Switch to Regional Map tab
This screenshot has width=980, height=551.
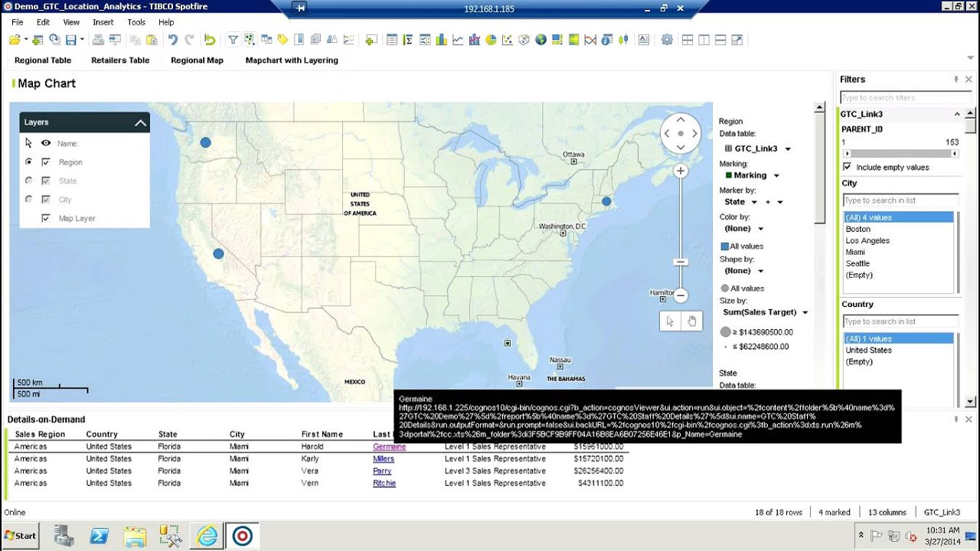(197, 60)
